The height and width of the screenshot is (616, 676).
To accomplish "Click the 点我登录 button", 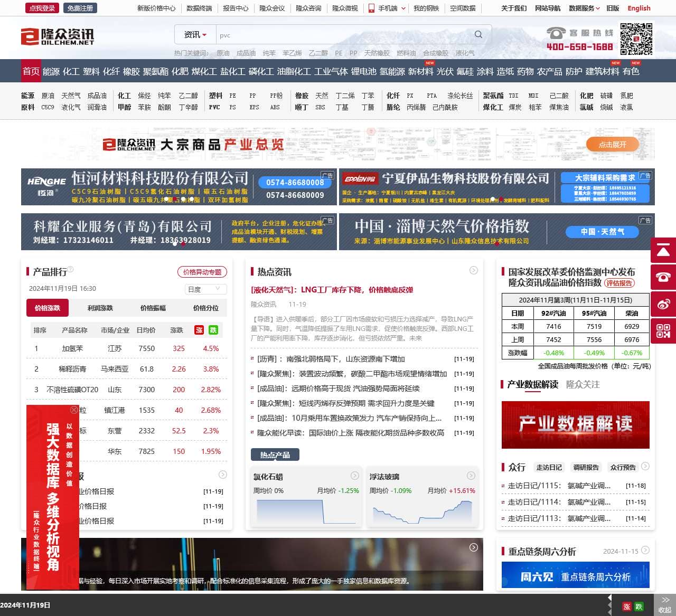I will tap(42, 8).
